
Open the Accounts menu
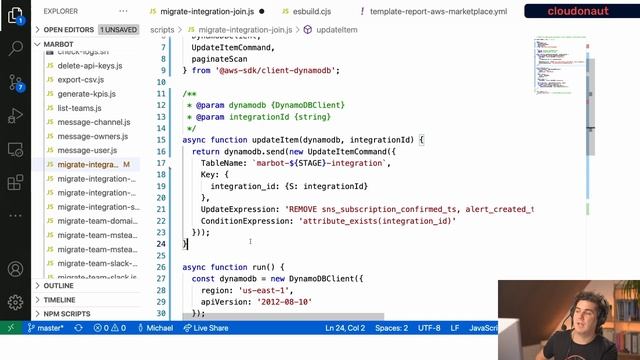click(x=15, y=269)
